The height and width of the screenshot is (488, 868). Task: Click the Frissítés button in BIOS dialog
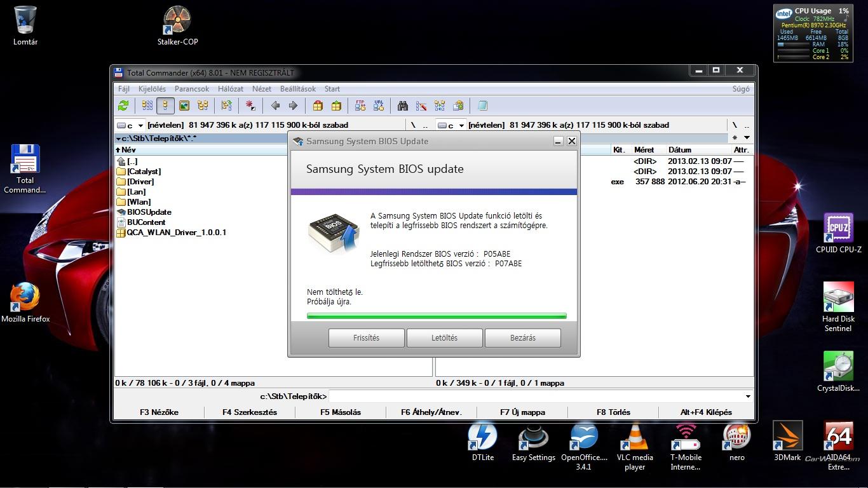[366, 338]
